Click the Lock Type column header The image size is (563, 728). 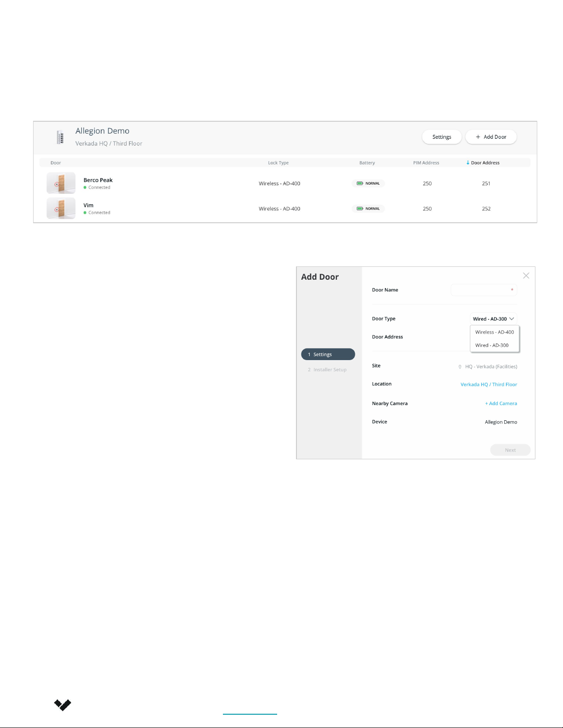279,163
